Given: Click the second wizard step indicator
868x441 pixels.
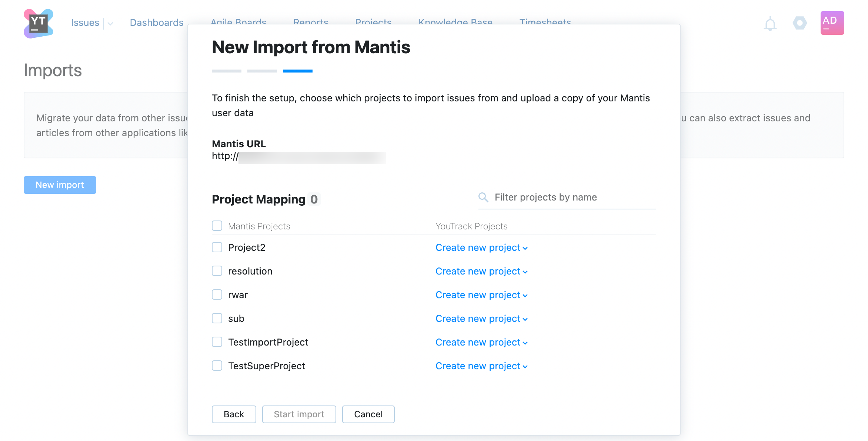Looking at the screenshot, I should [262, 71].
